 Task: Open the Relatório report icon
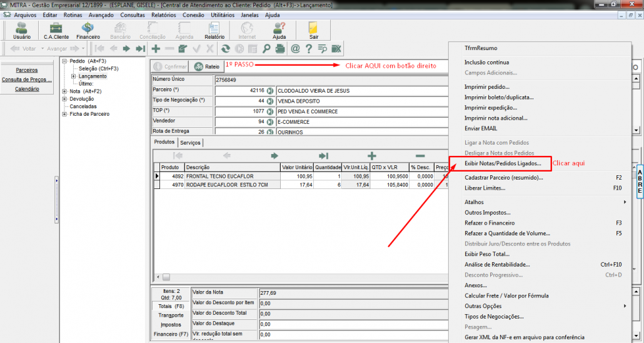pyautogui.click(x=214, y=30)
